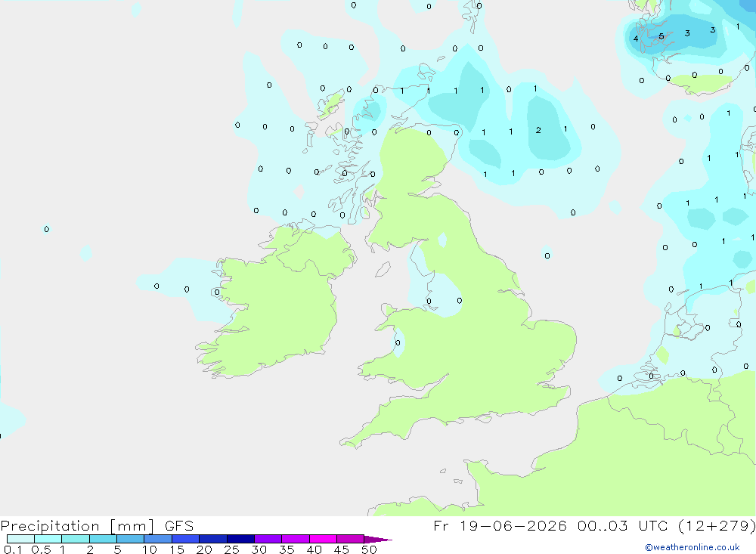Screen dimensions: 756x554
Task: Pick the 15–20 mm legend color swatch
Action: click(186, 539)
